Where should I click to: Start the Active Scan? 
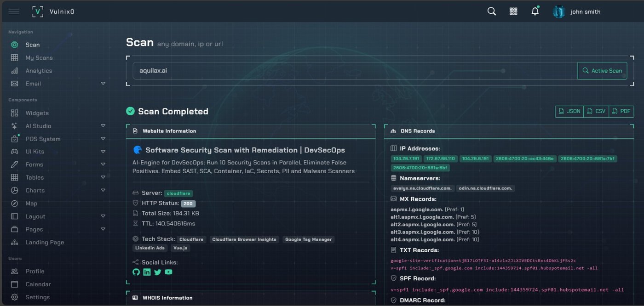coord(602,71)
